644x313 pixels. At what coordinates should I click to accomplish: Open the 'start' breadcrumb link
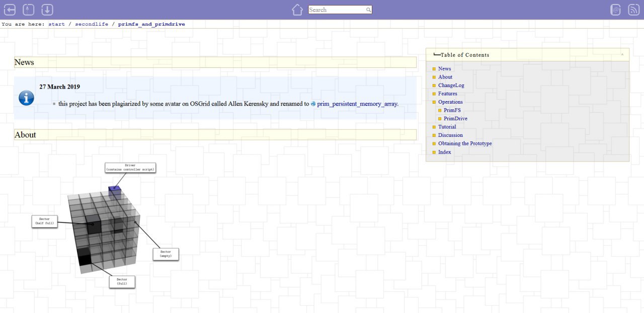pos(56,24)
